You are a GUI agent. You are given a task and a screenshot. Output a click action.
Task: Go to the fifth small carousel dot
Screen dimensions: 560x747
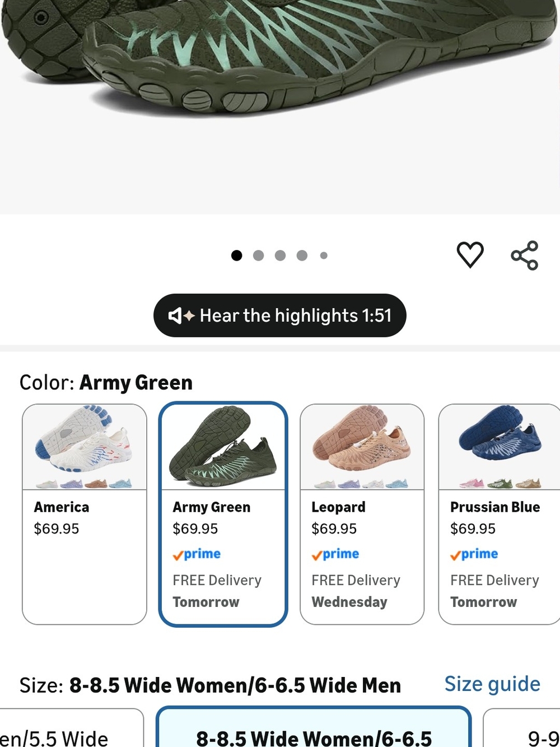pos(324,256)
